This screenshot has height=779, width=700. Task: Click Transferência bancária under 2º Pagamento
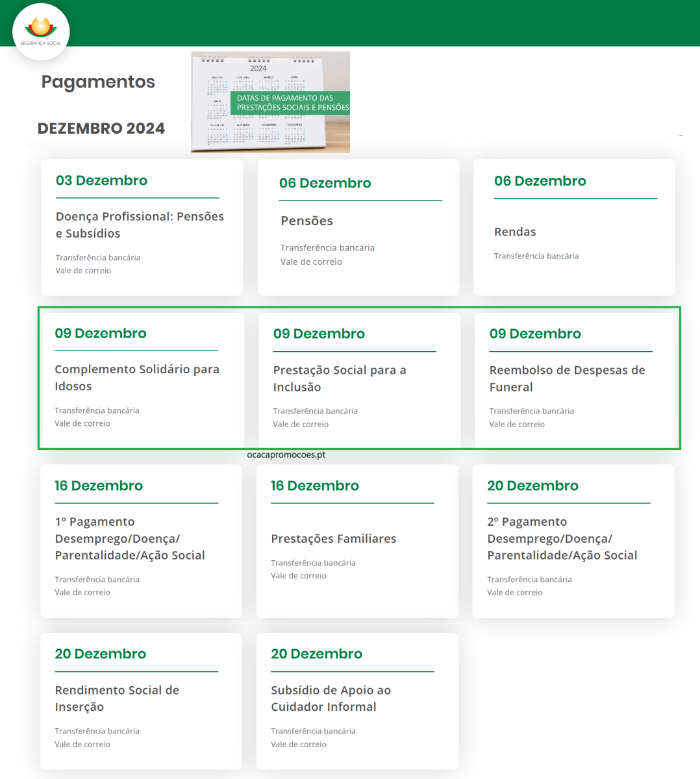click(529, 579)
